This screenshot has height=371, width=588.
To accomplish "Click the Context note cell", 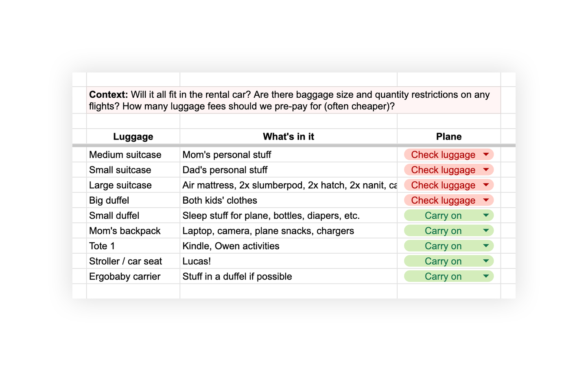I will (293, 101).
